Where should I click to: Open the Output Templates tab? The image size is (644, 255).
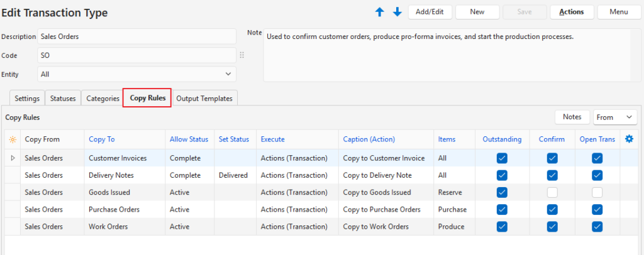[x=204, y=99]
